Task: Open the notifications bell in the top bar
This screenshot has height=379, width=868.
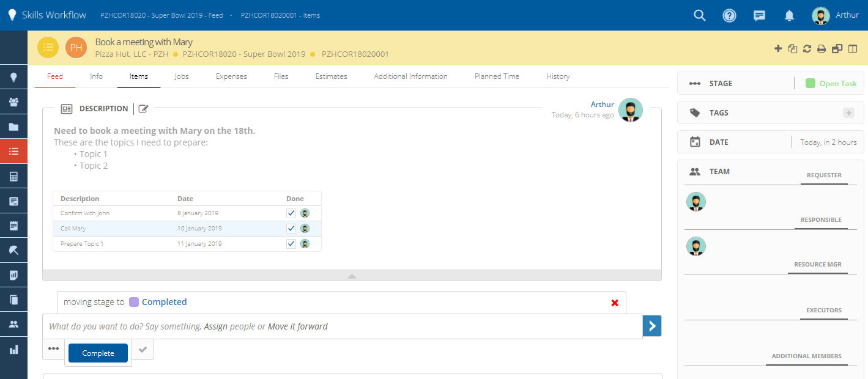Action: click(x=789, y=15)
